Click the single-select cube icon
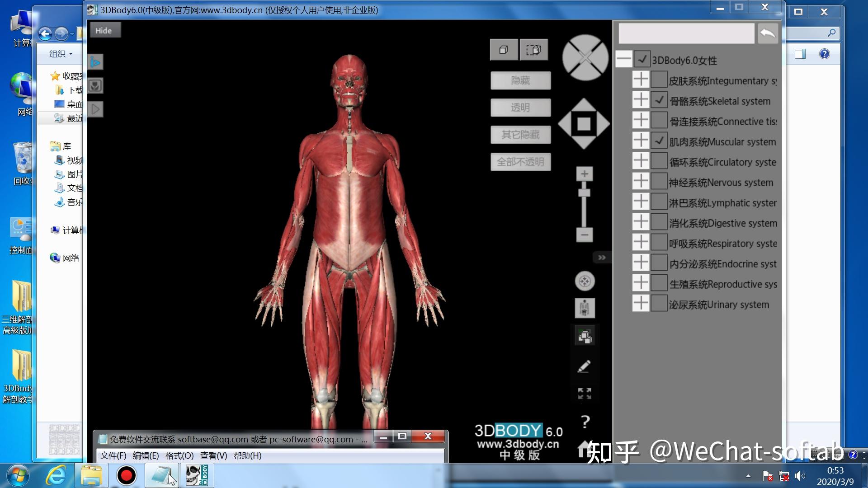The width and height of the screenshot is (868, 488). pyautogui.click(x=504, y=50)
